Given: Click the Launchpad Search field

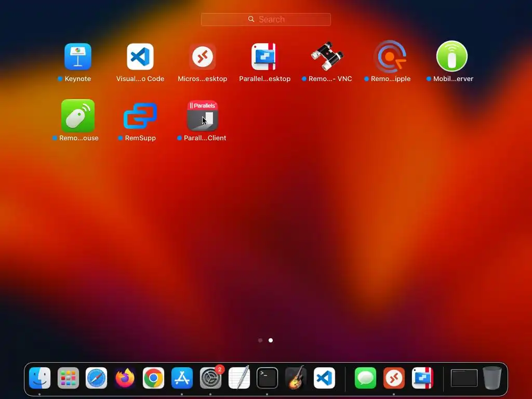Looking at the screenshot, I should click(265, 19).
